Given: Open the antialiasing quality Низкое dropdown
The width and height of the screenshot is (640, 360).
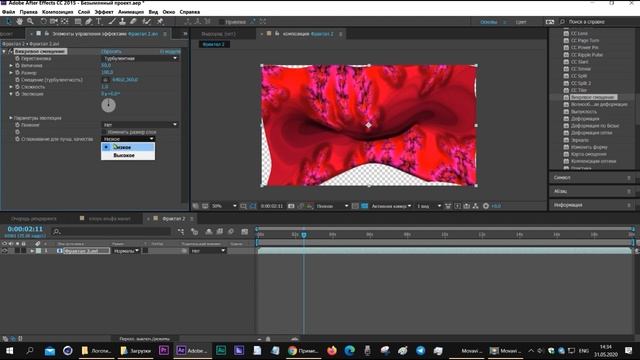Looking at the screenshot, I should (x=128, y=139).
